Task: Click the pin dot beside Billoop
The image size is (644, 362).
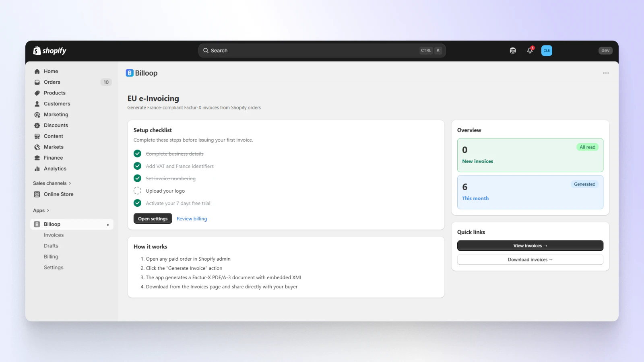Action: coord(108,225)
